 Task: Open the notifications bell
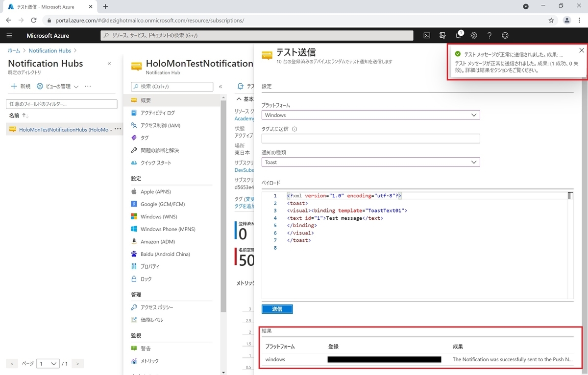[x=458, y=35]
